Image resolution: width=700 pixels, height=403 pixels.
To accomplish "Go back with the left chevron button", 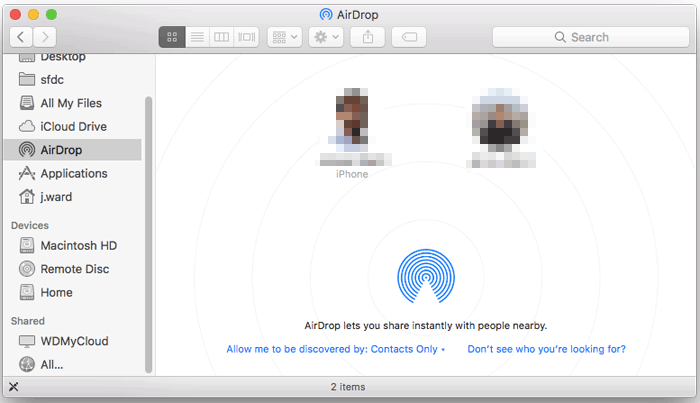I will coord(21,37).
